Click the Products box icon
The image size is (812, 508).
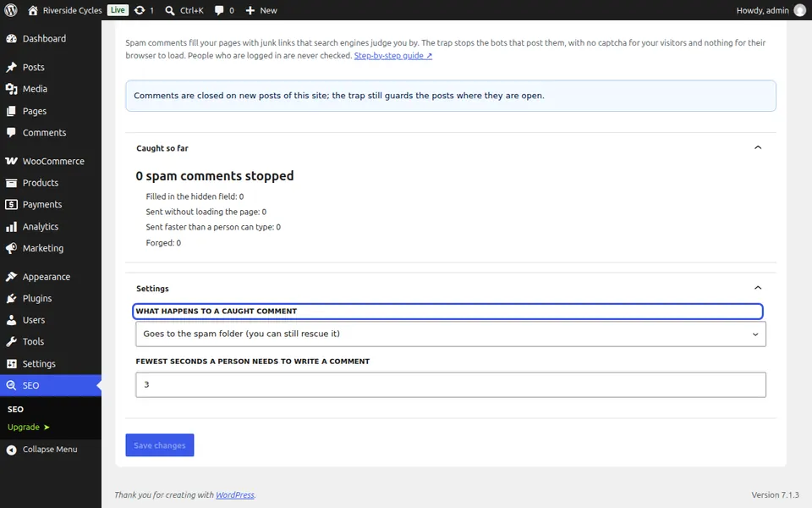[11, 183]
